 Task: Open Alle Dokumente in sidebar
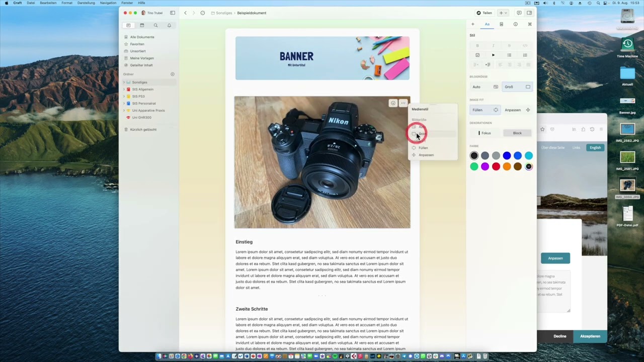pos(142,37)
